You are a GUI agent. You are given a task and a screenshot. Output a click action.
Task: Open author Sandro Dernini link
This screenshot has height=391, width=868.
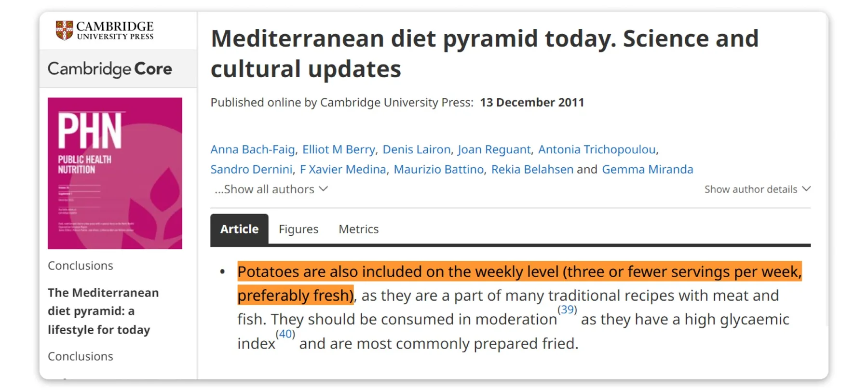pos(251,169)
